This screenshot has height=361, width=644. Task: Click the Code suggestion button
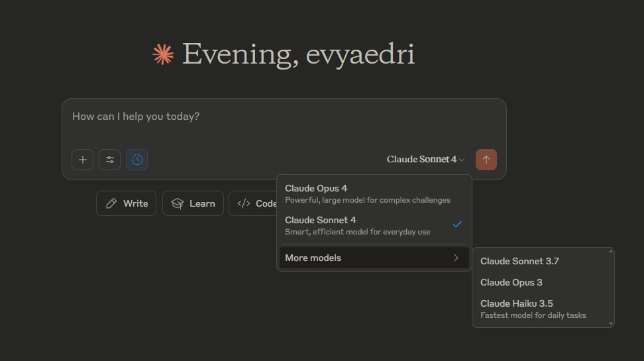pos(253,203)
